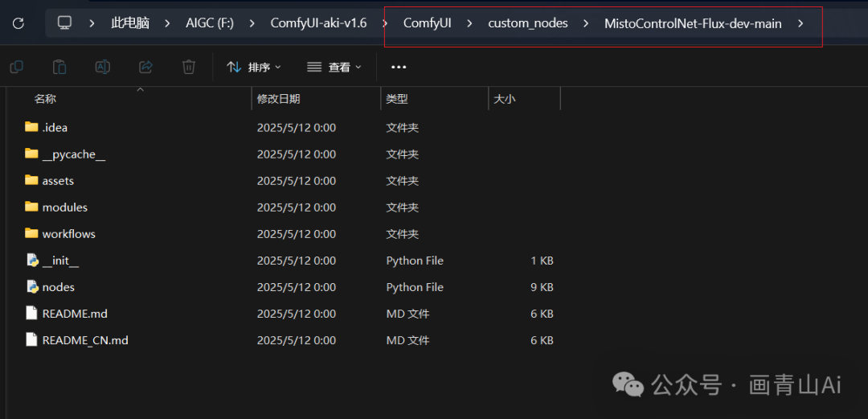The image size is (868, 419).
Task: Select the __pycache__ folder name
Action: click(x=74, y=154)
